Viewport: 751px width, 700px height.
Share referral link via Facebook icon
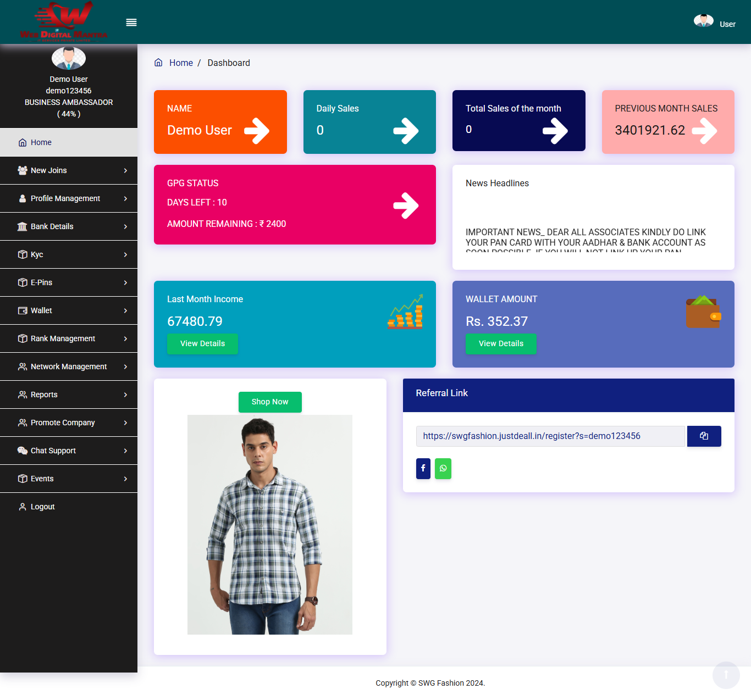[x=423, y=469]
